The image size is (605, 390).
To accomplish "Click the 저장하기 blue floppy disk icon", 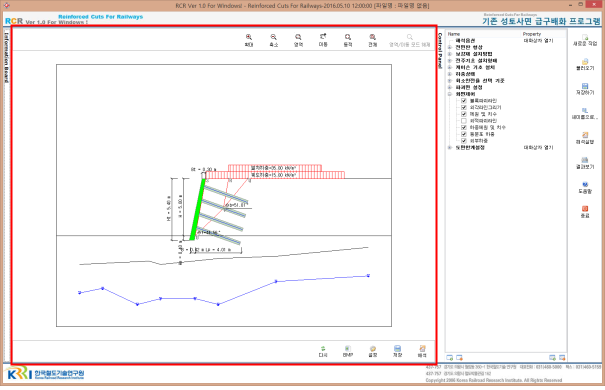I will [x=585, y=86].
